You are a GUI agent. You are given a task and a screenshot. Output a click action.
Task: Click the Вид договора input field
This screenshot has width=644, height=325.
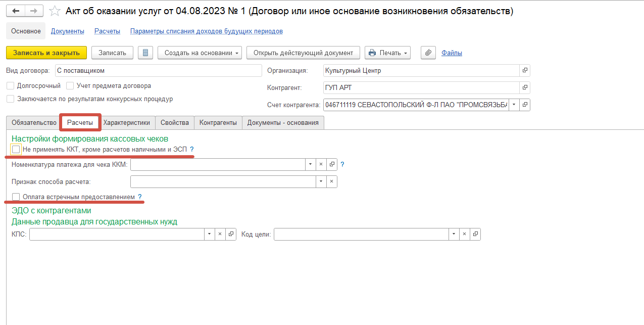(x=159, y=71)
